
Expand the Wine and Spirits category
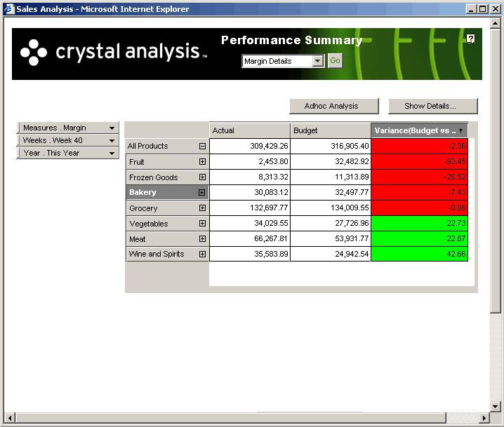(202, 254)
